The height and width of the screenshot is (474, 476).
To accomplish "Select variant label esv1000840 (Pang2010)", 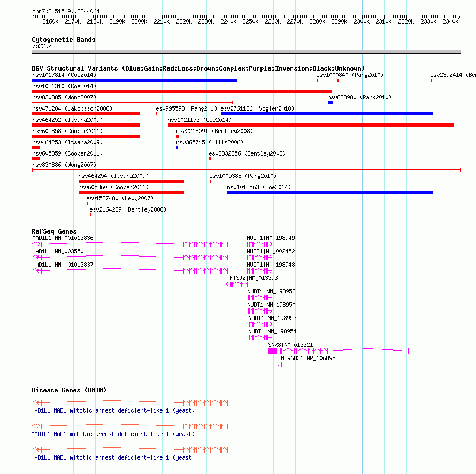I will pos(350,75).
